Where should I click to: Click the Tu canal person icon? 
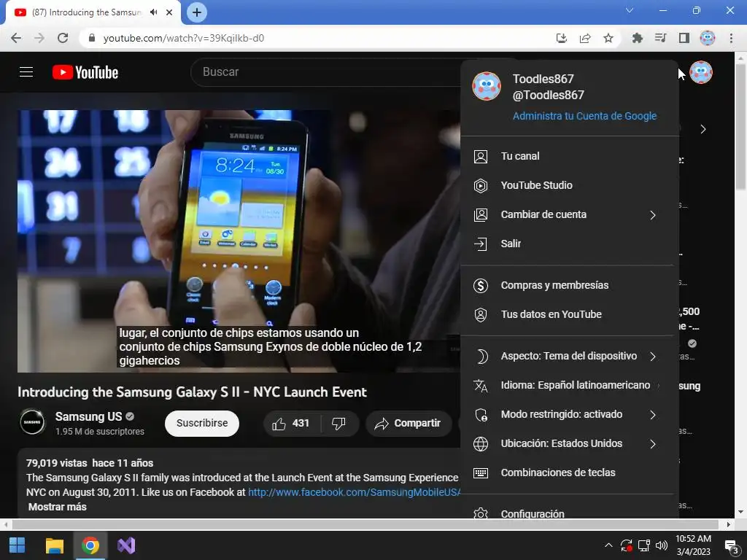(x=481, y=156)
